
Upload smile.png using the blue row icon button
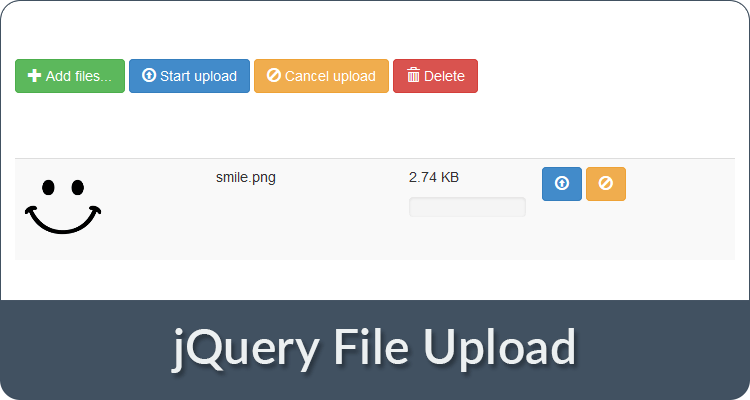pos(562,184)
